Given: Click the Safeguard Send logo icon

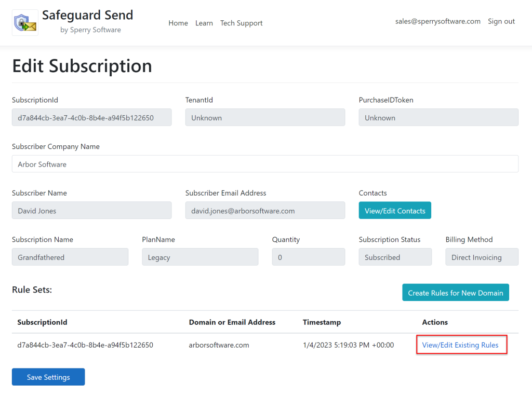Looking at the screenshot, I should click(24, 22).
